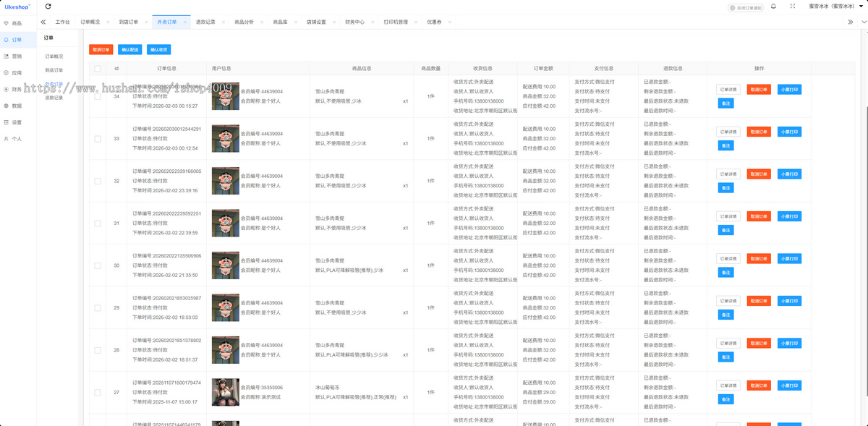Click 小票打印 for order 33

[x=789, y=132]
